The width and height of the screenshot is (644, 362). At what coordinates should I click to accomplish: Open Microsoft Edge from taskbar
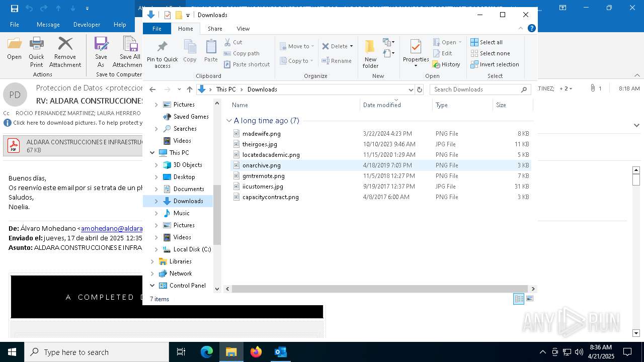pos(207,352)
